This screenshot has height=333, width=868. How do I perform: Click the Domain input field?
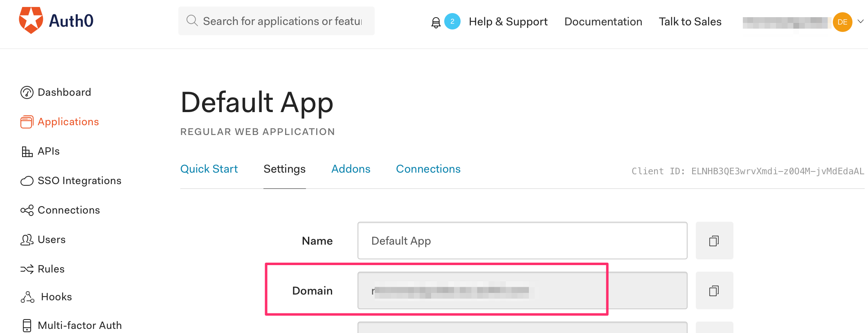(522, 290)
